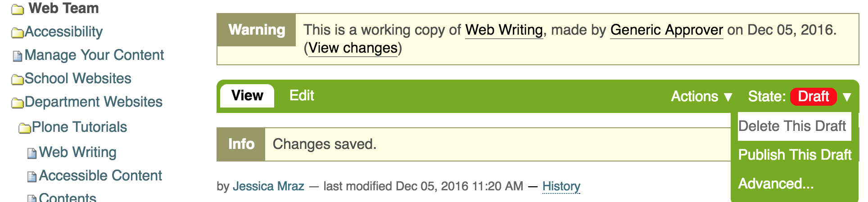The image size is (868, 202).
Task: Open the Advanced... state option
Action: [x=776, y=184]
